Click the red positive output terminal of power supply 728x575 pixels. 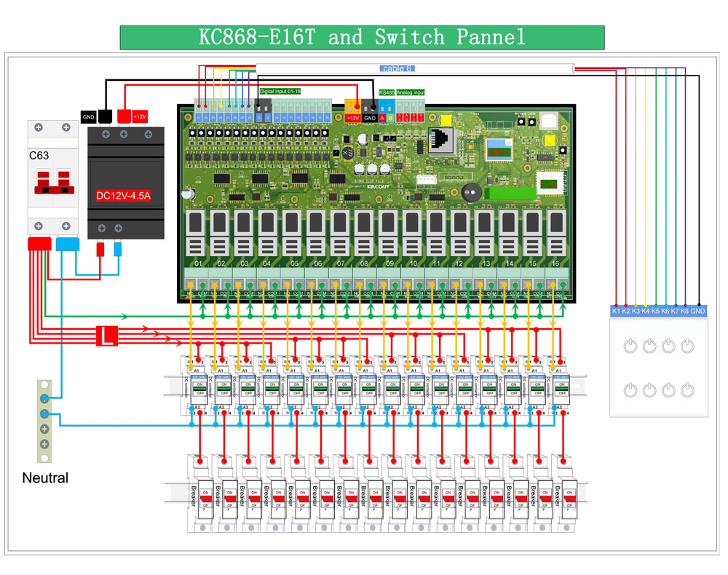coord(100,249)
